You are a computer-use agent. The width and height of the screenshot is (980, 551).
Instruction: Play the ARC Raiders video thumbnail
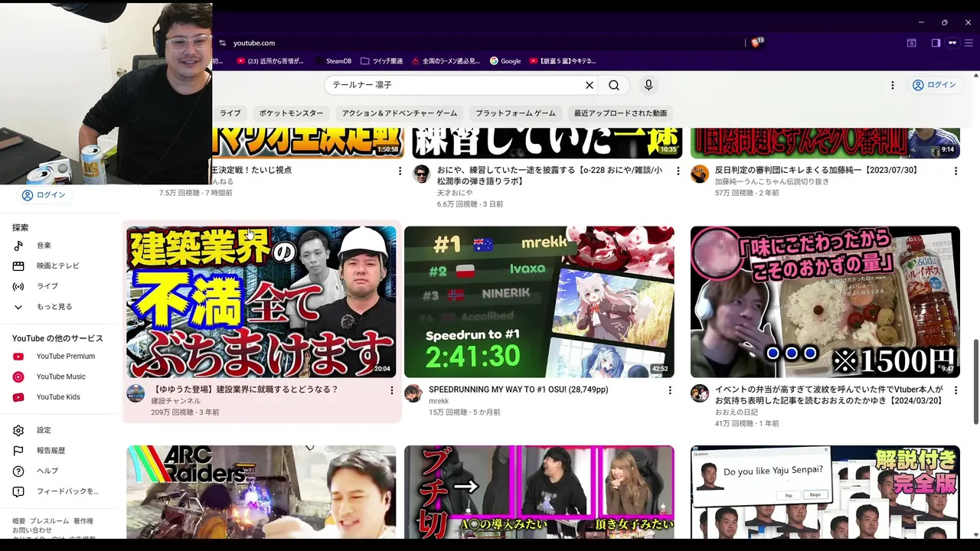(x=261, y=492)
